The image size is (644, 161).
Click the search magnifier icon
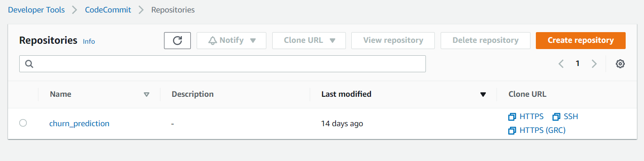point(29,64)
